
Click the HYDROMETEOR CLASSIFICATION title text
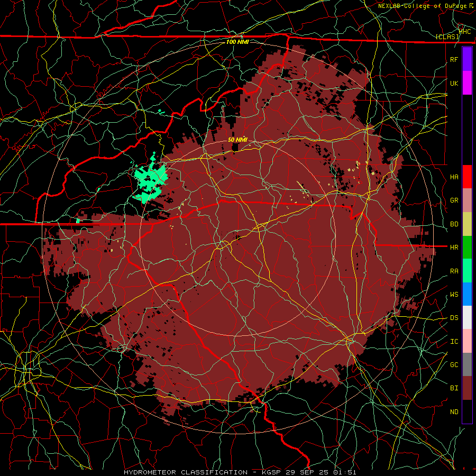[x=186, y=472]
